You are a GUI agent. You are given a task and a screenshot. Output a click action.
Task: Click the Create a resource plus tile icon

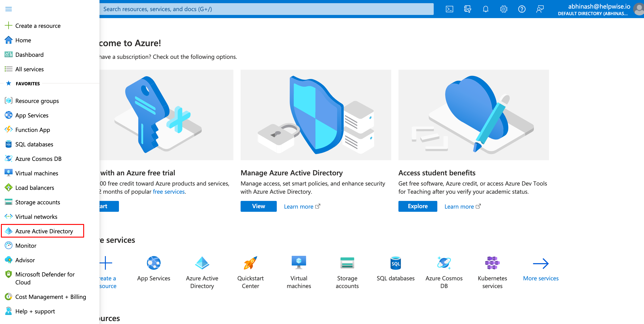(x=106, y=263)
